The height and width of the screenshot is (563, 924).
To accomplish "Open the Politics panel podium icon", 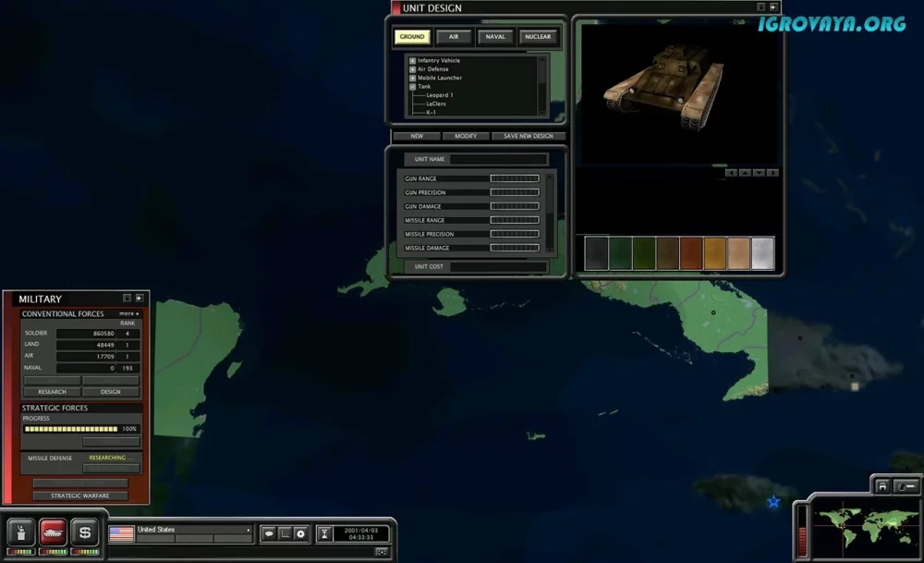I will click(21, 532).
